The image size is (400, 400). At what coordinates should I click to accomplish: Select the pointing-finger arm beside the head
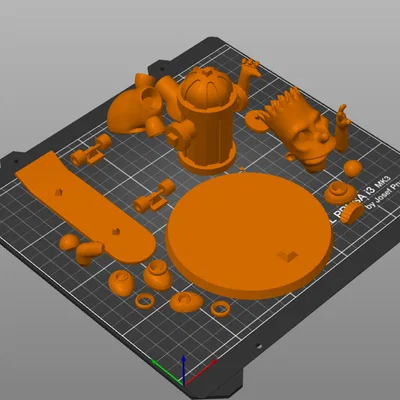pos(342,129)
